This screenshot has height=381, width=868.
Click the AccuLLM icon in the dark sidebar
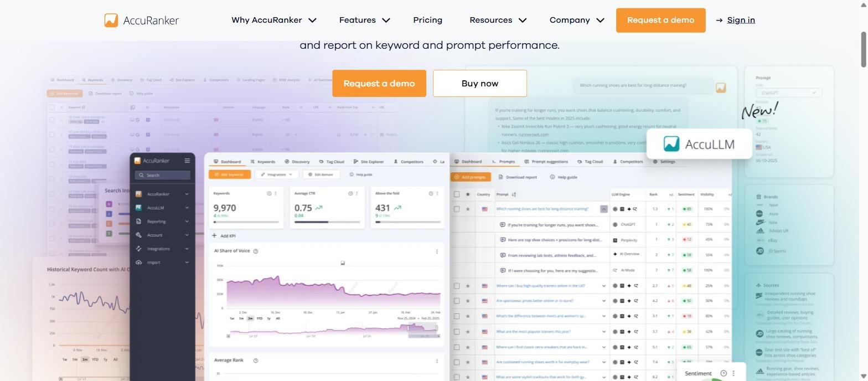click(x=138, y=208)
